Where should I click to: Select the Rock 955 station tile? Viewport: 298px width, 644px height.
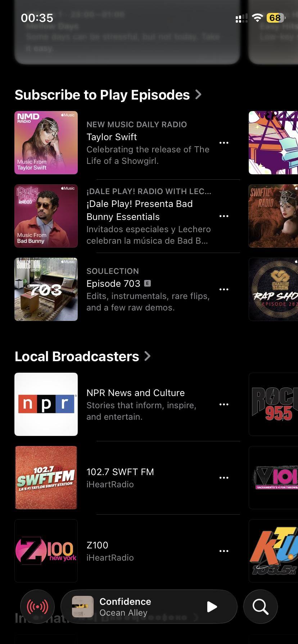[274, 404]
